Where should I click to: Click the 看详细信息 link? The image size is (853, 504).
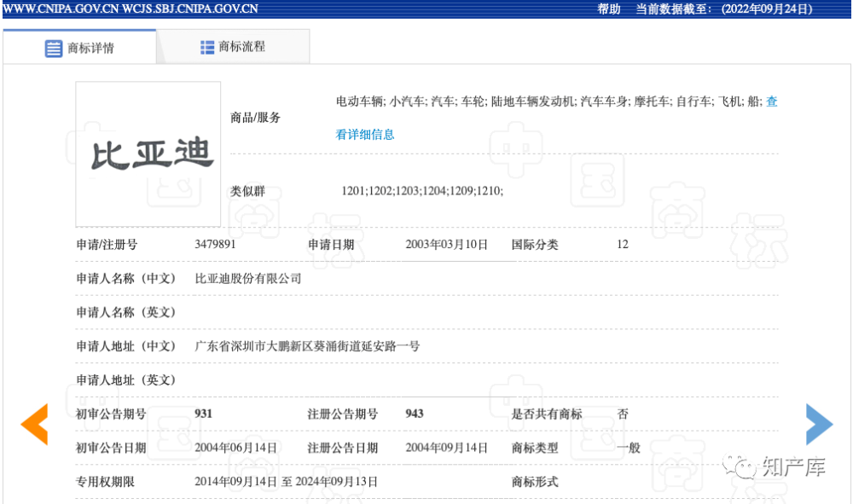pyautogui.click(x=365, y=135)
